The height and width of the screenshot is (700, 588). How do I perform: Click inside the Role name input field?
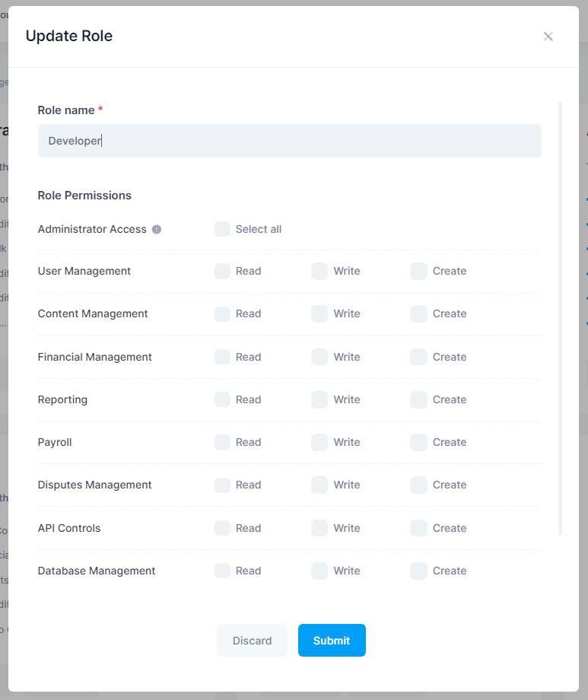point(289,140)
